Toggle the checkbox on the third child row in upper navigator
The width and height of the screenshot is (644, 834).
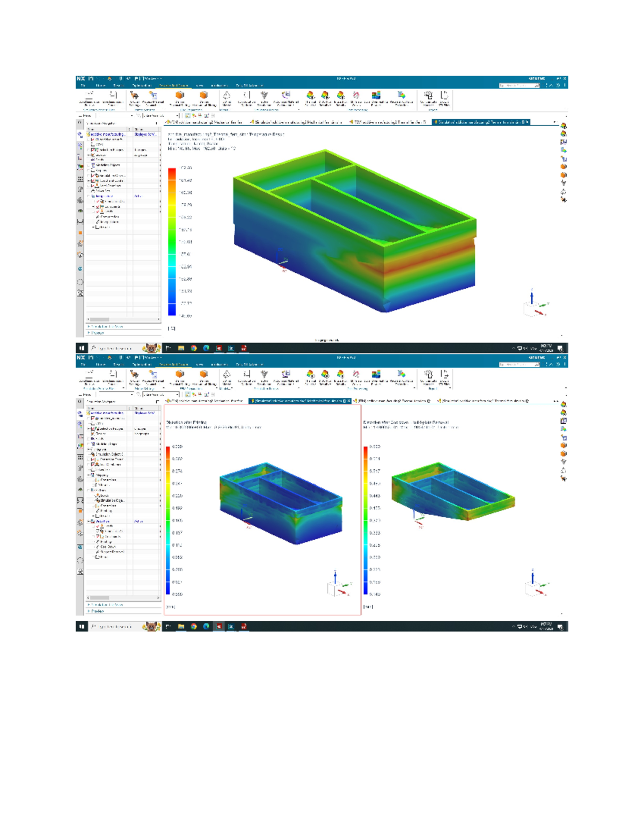93,150
